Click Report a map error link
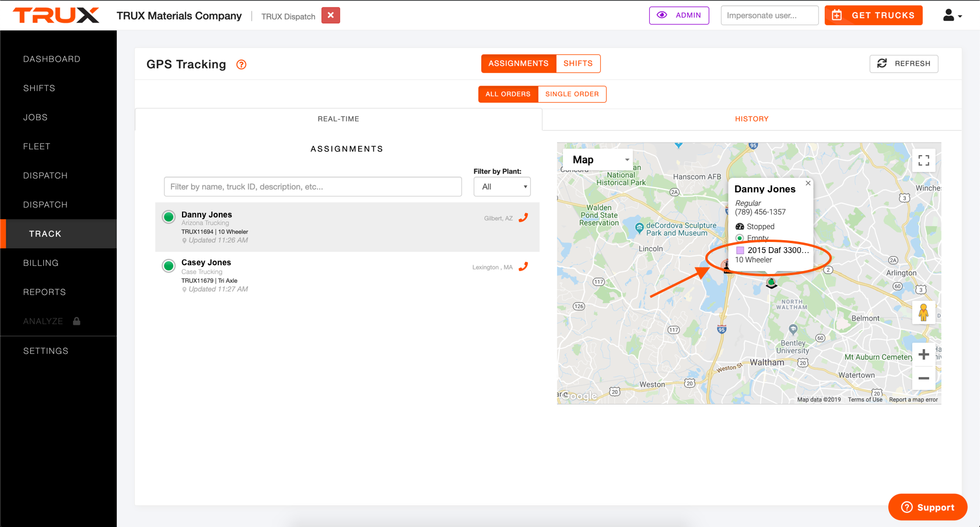 (914, 400)
